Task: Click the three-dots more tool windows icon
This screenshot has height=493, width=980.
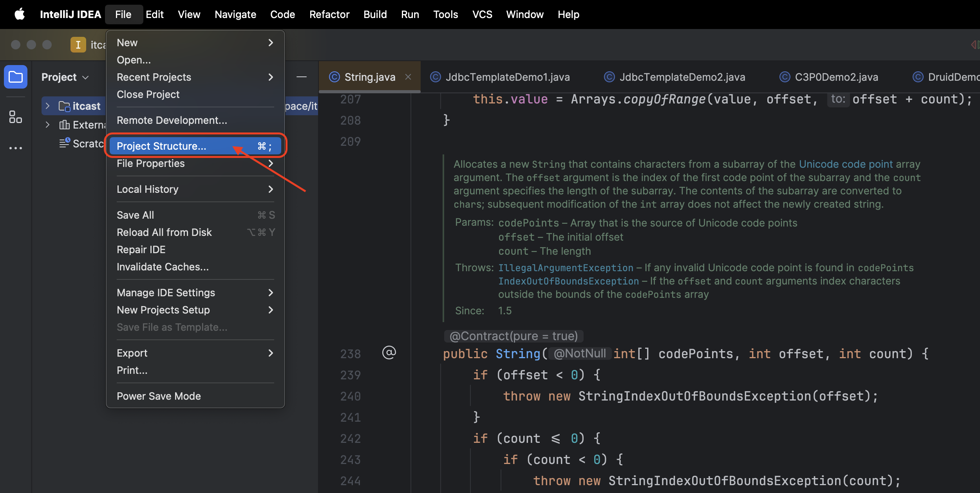Action: point(16,148)
